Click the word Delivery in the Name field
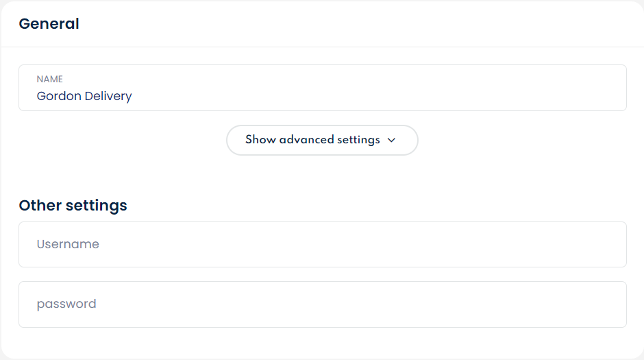Image resolution: width=644 pixels, height=360 pixels. [x=108, y=96]
